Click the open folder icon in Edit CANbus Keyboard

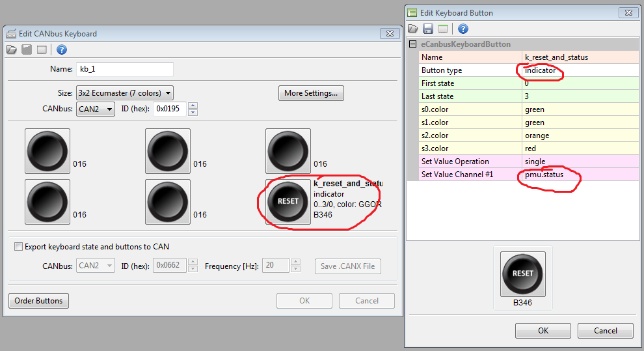click(x=11, y=50)
